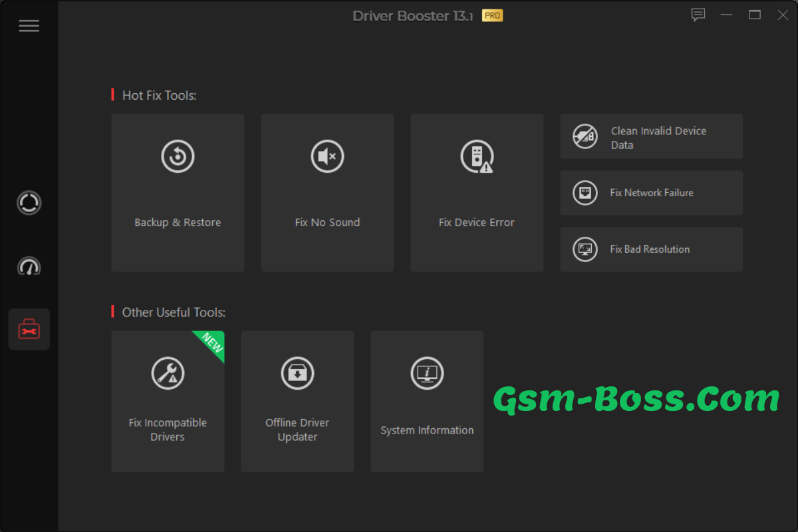Open Clean Invalid Device Data label
The image size is (798, 532).
pyautogui.click(x=658, y=138)
